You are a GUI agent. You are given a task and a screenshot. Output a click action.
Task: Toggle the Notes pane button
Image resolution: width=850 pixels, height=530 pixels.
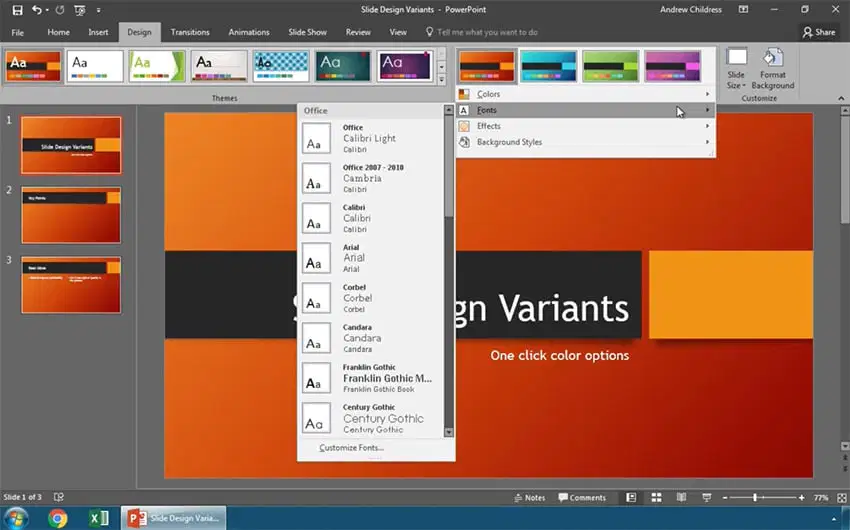point(530,497)
